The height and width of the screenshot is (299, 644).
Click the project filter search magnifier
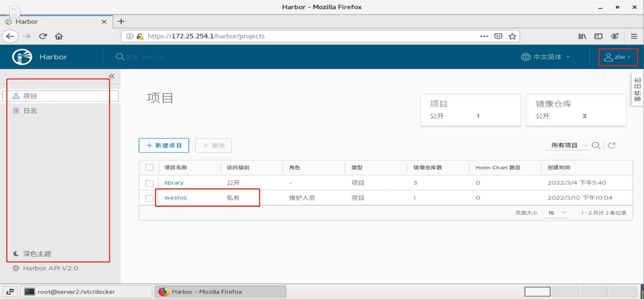tap(596, 145)
